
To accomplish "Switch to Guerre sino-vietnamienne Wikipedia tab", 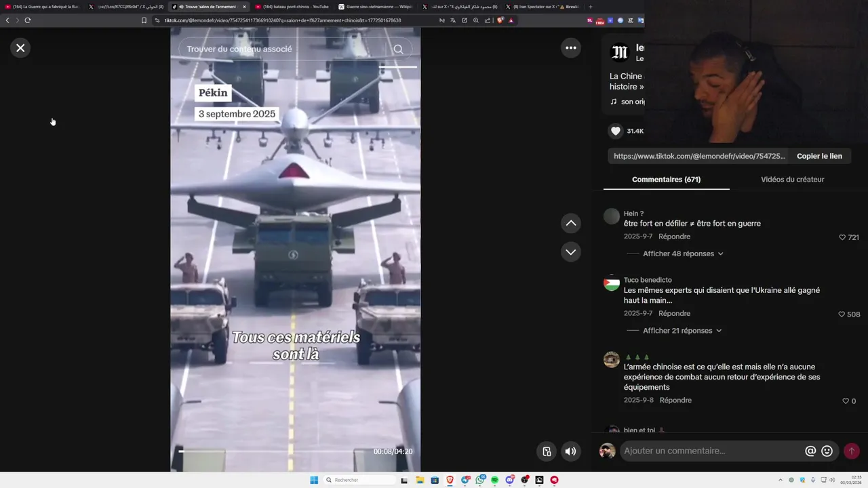I will 376,7.
